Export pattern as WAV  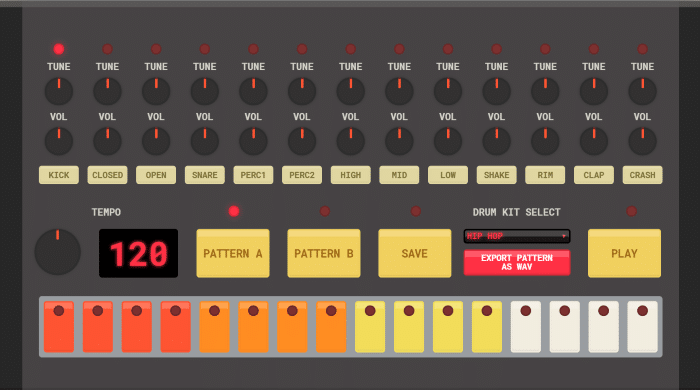(x=517, y=262)
